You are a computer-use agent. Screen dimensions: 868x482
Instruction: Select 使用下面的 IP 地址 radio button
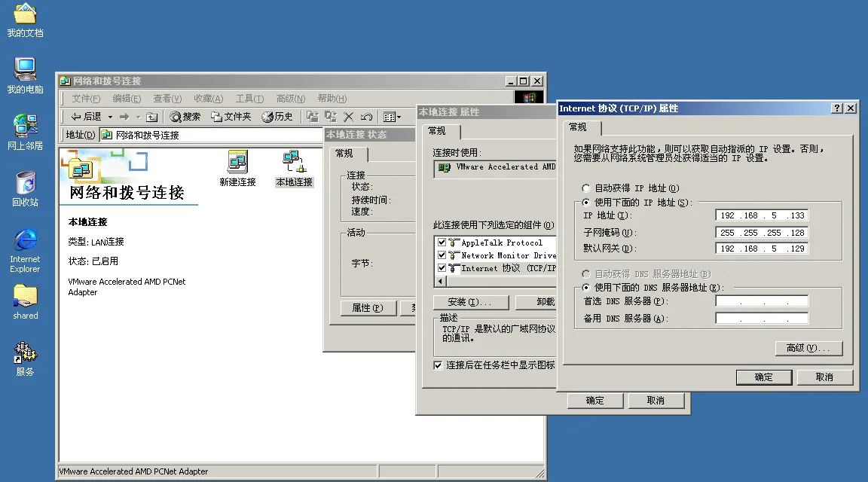point(585,203)
